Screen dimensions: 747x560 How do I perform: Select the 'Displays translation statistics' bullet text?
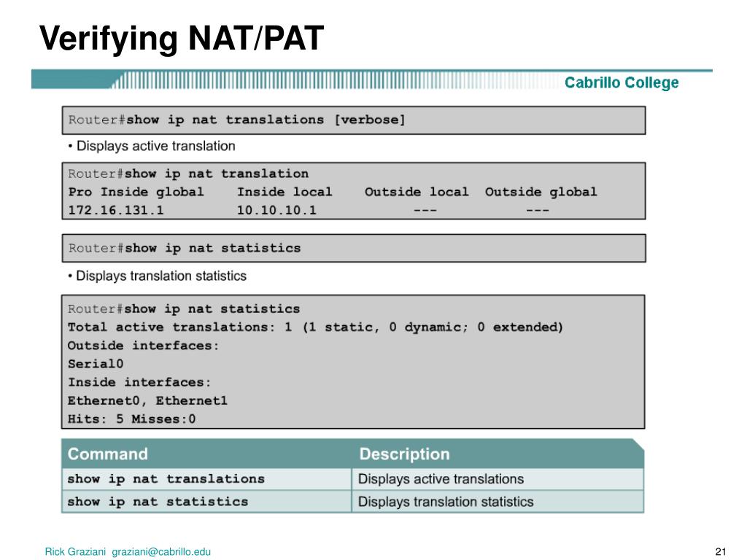point(161,276)
